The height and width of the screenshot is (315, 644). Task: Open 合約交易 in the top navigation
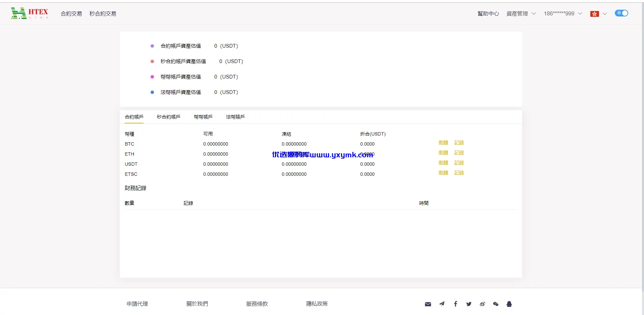click(x=71, y=13)
